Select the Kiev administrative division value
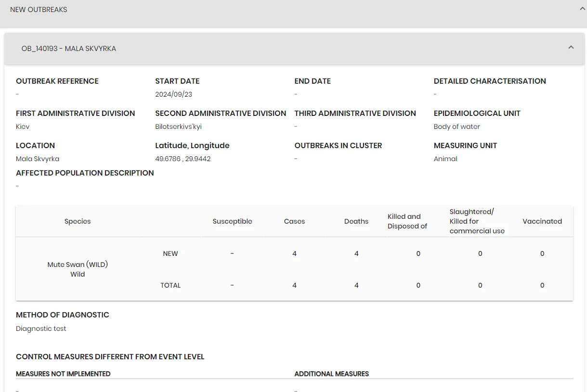The height and width of the screenshot is (392, 587). click(23, 126)
